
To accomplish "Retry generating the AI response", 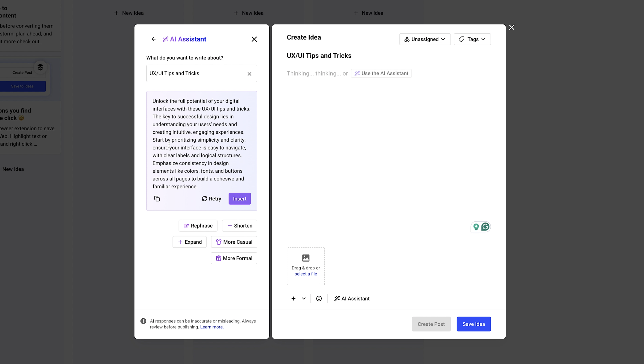I will [211, 199].
